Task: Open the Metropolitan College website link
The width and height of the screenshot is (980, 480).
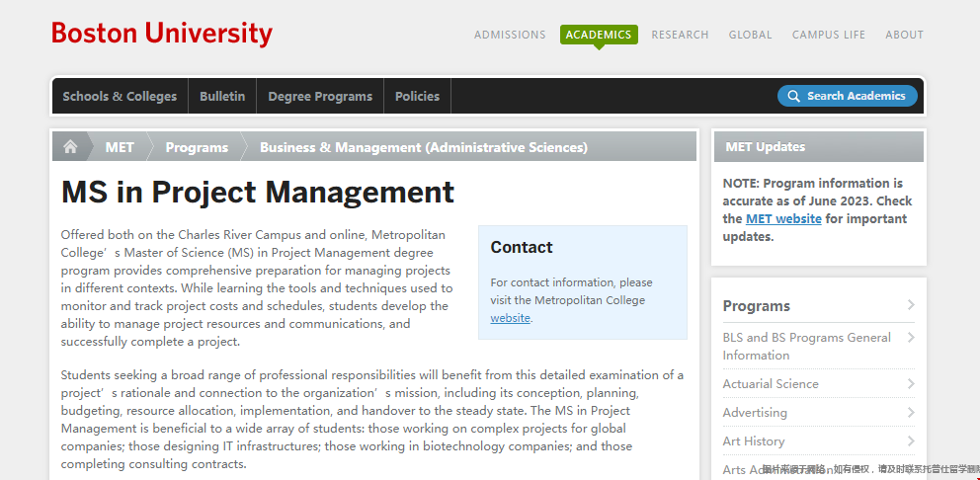Action: (x=510, y=318)
